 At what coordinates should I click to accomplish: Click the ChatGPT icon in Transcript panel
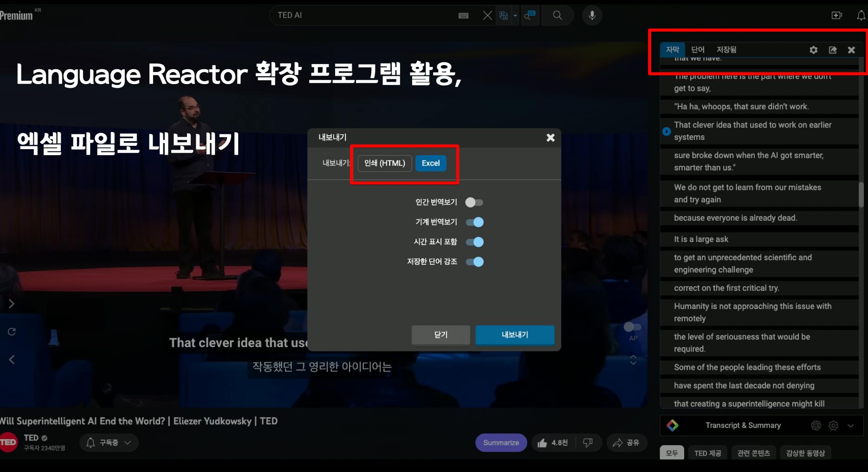[816, 425]
